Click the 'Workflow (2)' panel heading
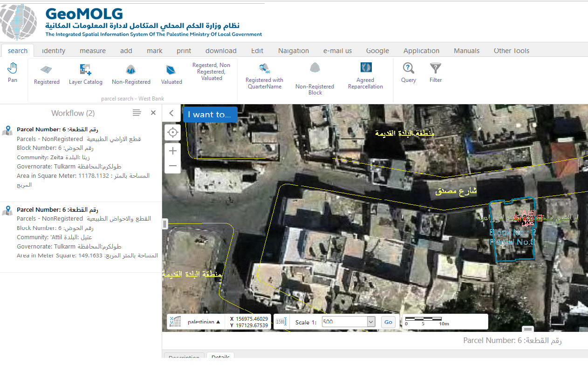The image size is (588, 370). tap(73, 113)
